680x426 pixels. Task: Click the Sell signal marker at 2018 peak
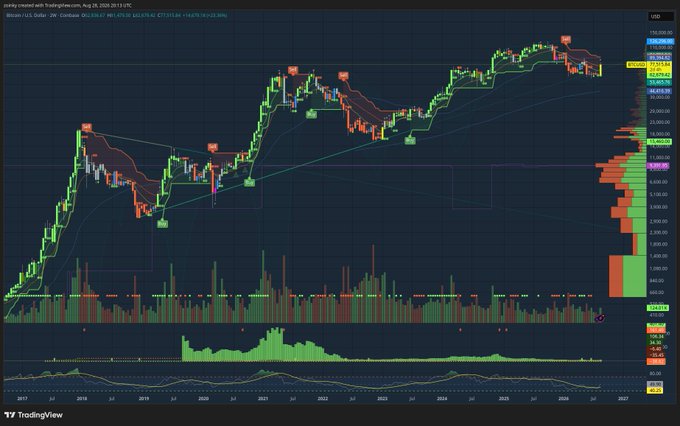point(86,127)
